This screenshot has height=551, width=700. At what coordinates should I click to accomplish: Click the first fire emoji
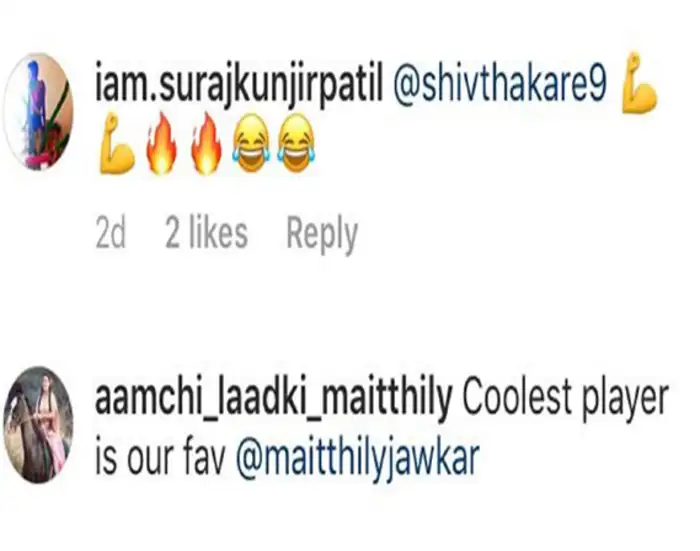161,148
